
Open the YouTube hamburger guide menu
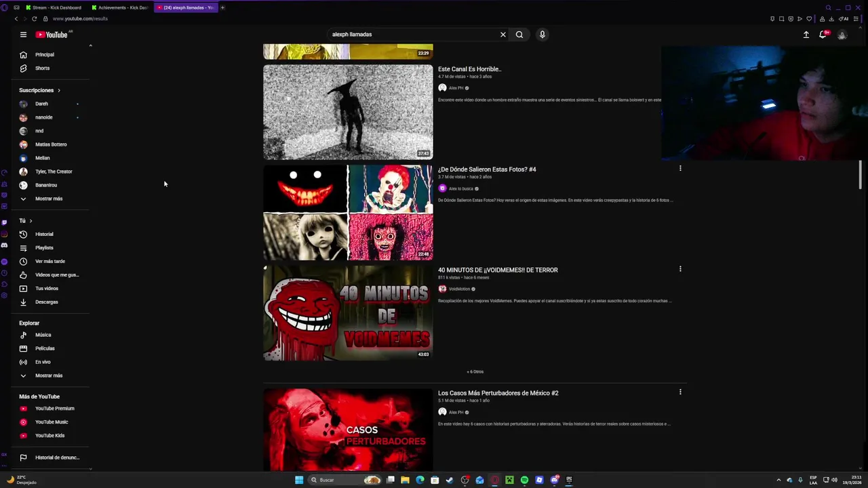[x=23, y=35]
